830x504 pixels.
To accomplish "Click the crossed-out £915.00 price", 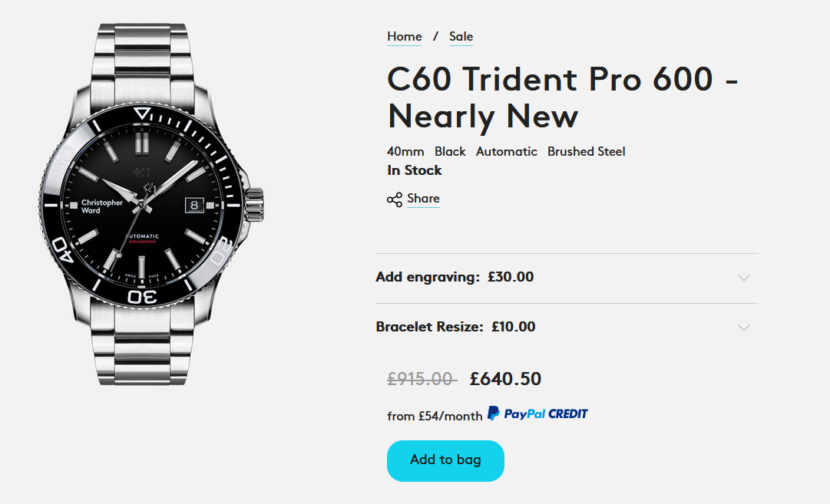I will pyautogui.click(x=422, y=379).
